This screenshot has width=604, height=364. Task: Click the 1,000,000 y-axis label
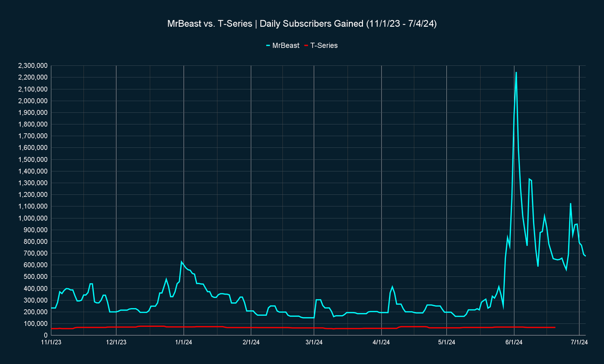point(33,218)
